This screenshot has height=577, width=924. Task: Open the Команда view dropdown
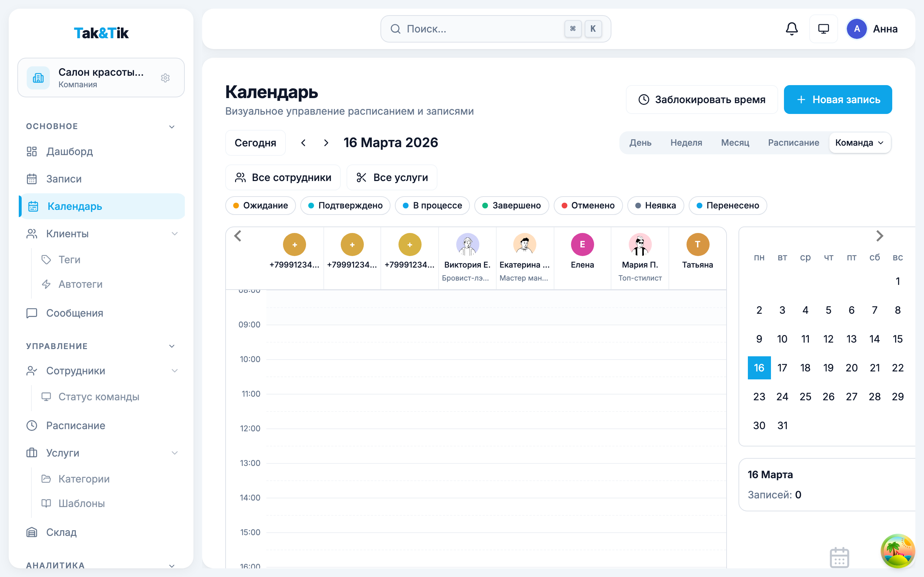pyautogui.click(x=859, y=143)
